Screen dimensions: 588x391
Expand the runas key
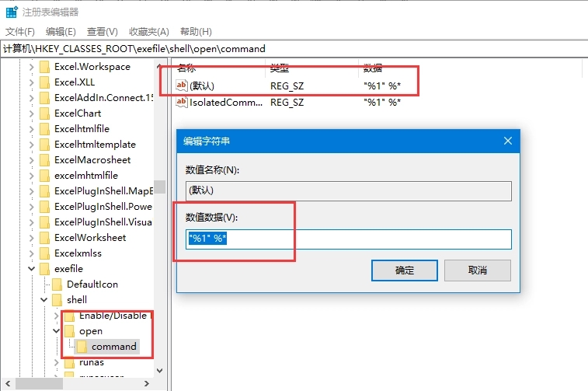pyautogui.click(x=56, y=362)
